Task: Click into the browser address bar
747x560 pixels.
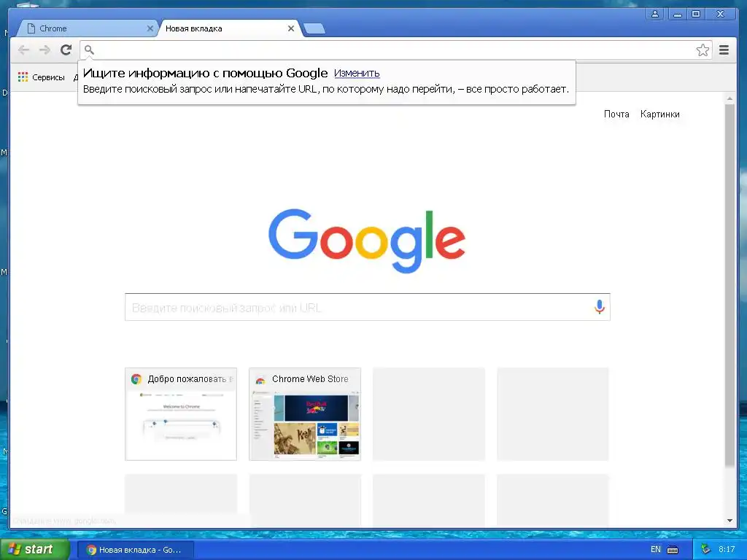Action: [395, 50]
